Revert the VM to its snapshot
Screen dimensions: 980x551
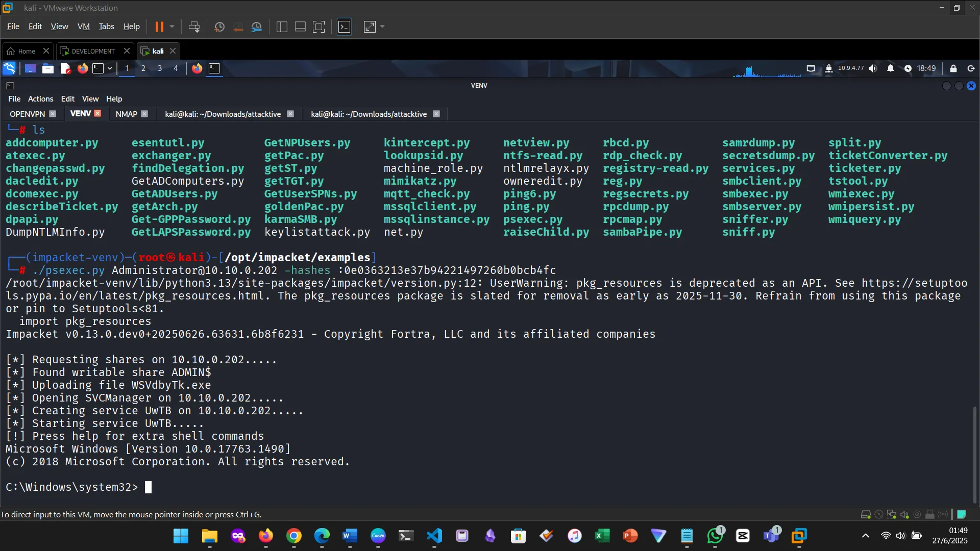(238, 27)
